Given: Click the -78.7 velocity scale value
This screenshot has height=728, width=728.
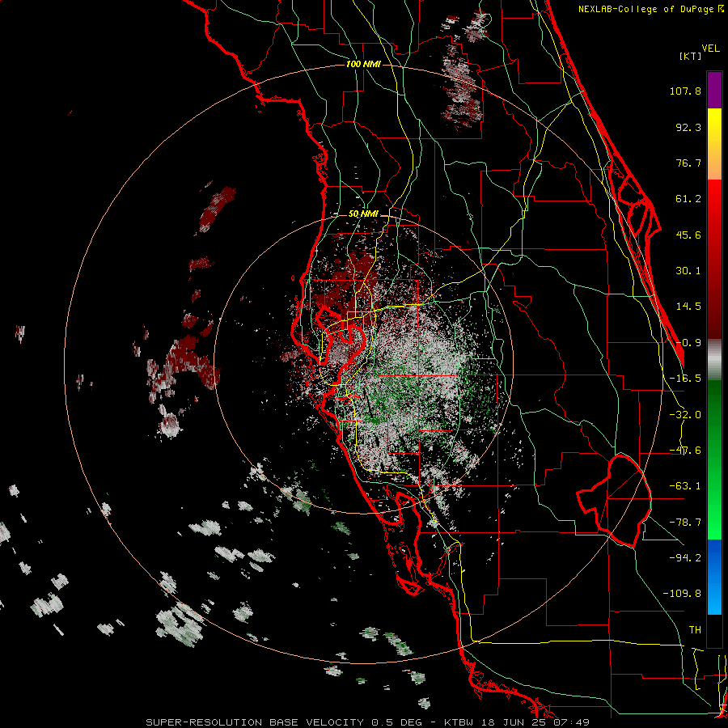Looking at the screenshot, I should [685, 523].
